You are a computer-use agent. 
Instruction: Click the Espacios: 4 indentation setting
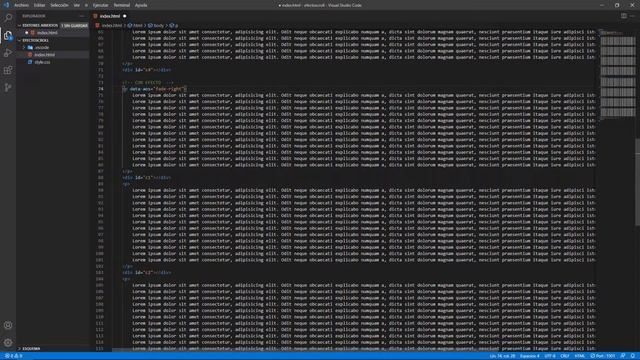[x=529, y=356]
